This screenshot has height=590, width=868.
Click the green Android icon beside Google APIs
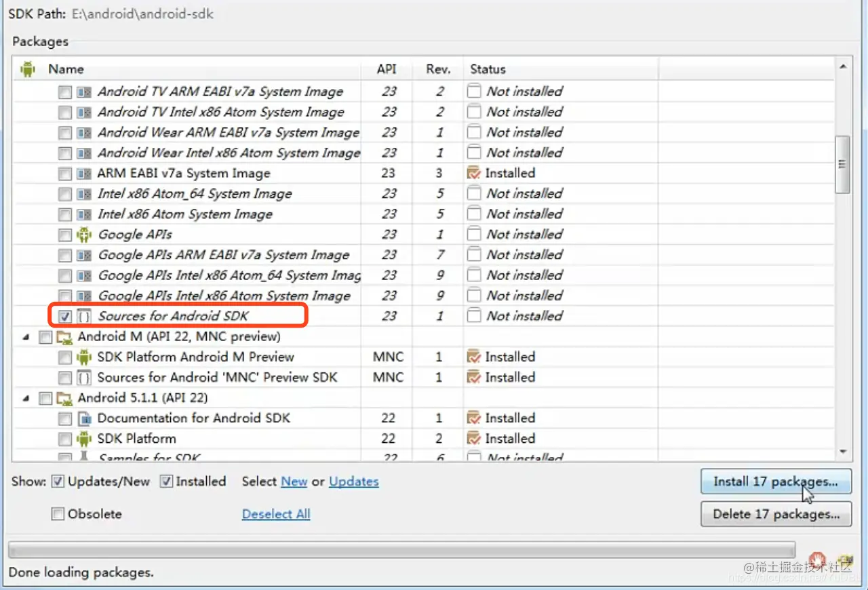pyautogui.click(x=84, y=235)
